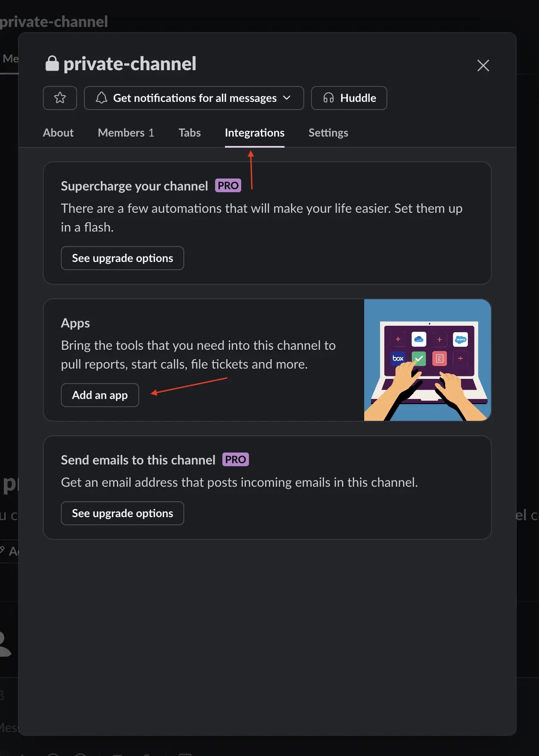Click the Add an app button
The height and width of the screenshot is (756, 539).
tap(100, 395)
